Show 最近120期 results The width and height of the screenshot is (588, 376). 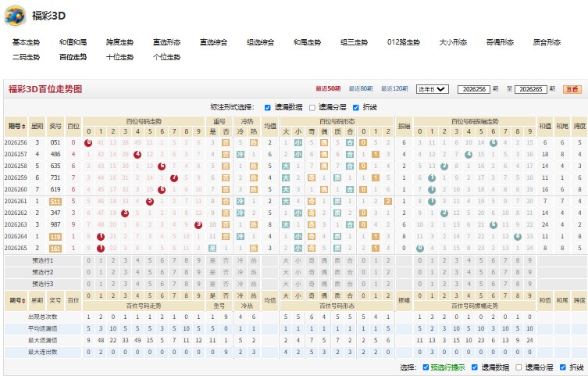[394, 89]
